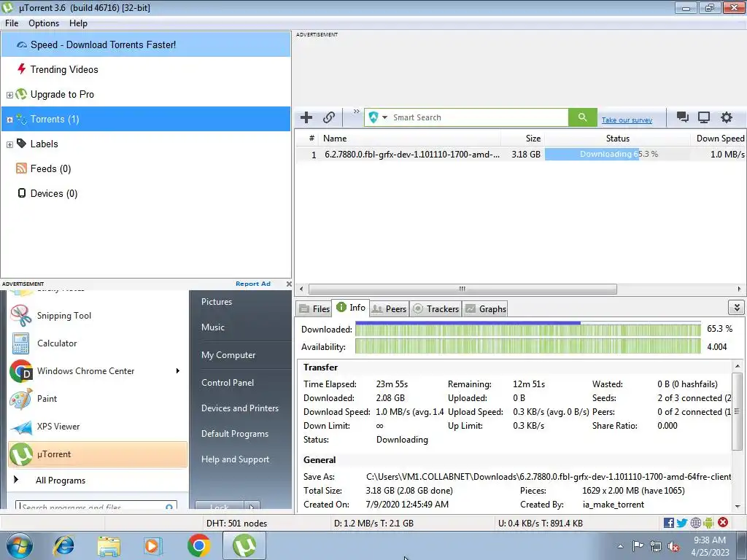Open Snipping Tool from Start menu
This screenshot has height=560, width=747.
coord(98,315)
